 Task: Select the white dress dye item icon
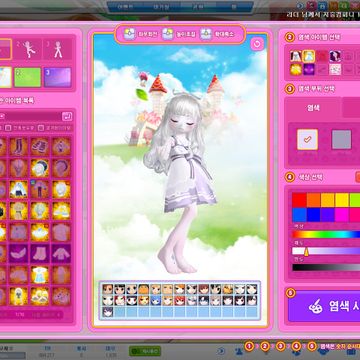point(295,56)
